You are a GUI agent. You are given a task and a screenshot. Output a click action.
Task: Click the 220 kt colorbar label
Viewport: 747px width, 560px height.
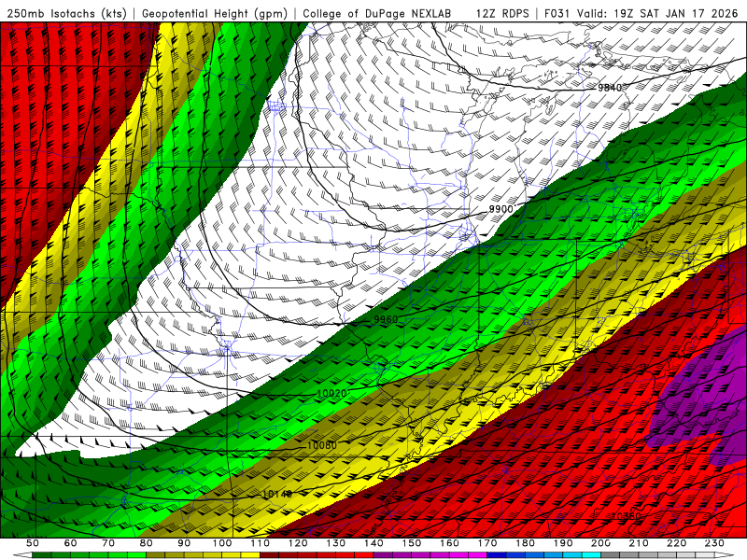677,543
